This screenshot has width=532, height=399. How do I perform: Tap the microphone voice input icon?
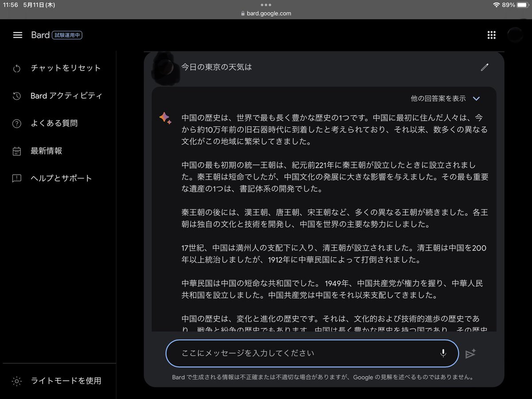[443, 353]
